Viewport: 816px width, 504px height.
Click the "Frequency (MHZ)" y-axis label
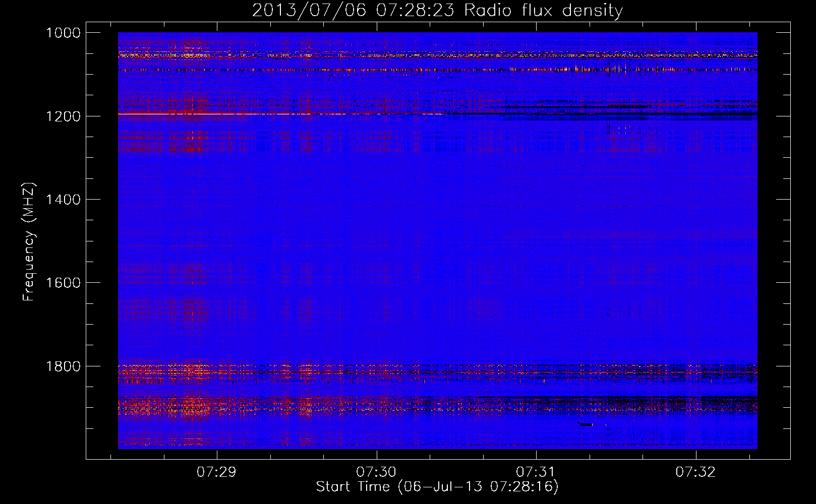[x=29, y=242]
